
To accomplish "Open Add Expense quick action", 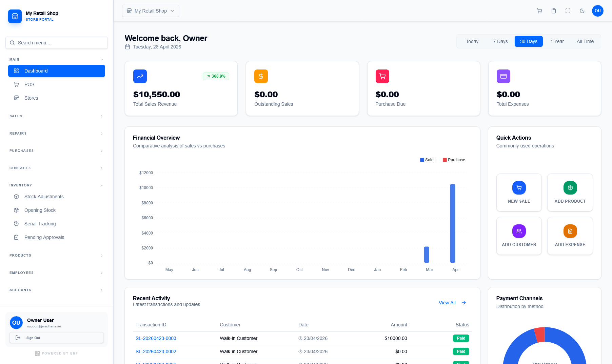I will [570, 236].
